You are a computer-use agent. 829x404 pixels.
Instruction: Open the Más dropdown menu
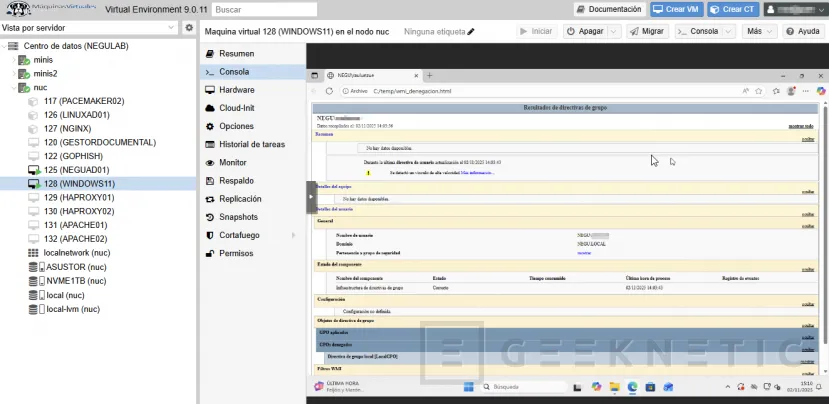coord(760,31)
